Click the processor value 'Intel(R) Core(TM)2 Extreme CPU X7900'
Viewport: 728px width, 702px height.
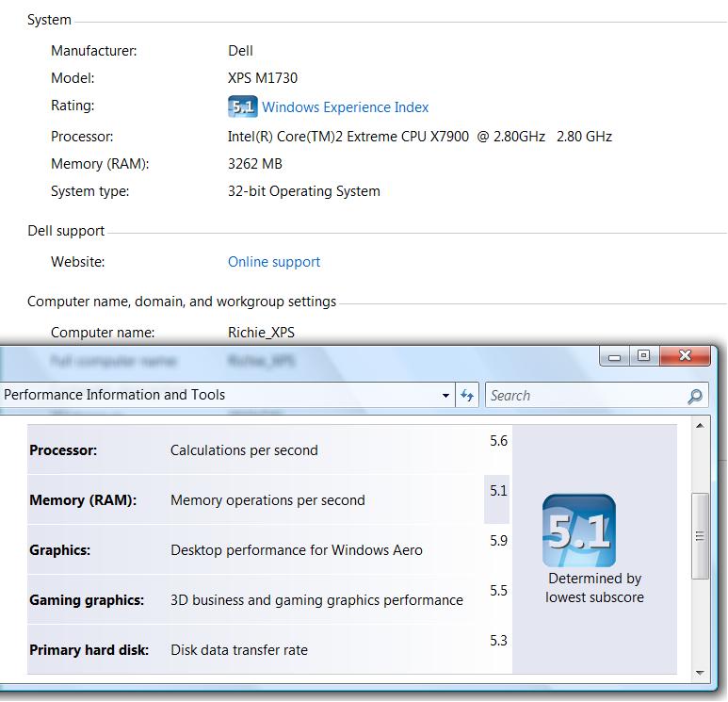click(x=348, y=137)
